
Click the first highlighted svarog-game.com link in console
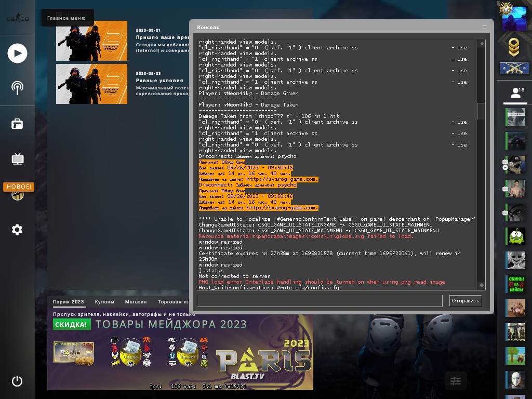(x=282, y=179)
